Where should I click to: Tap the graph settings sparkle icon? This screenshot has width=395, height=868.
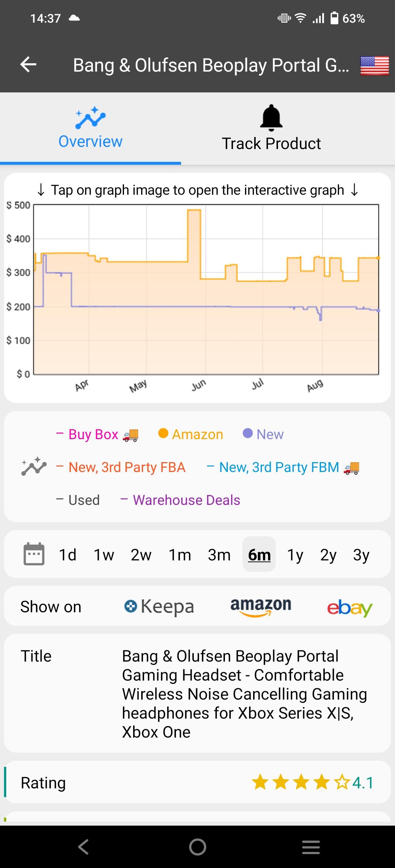(x=34, y=467)
